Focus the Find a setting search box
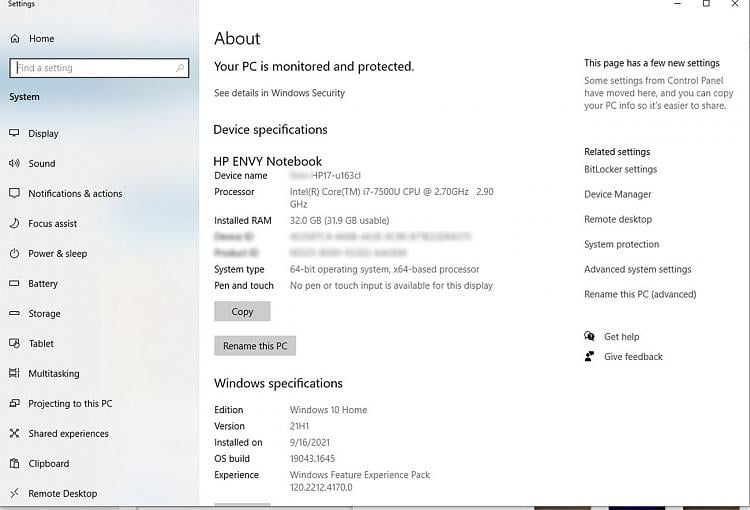This screenshot has height=510, width=750. (99, 68)
